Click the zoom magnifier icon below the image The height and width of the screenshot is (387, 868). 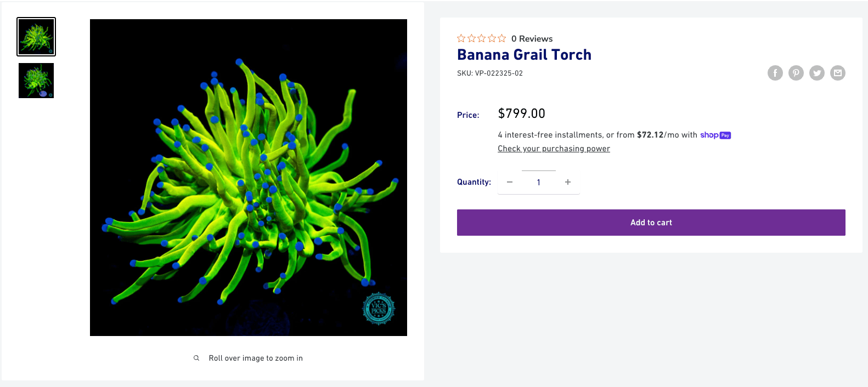coord(196,357)
